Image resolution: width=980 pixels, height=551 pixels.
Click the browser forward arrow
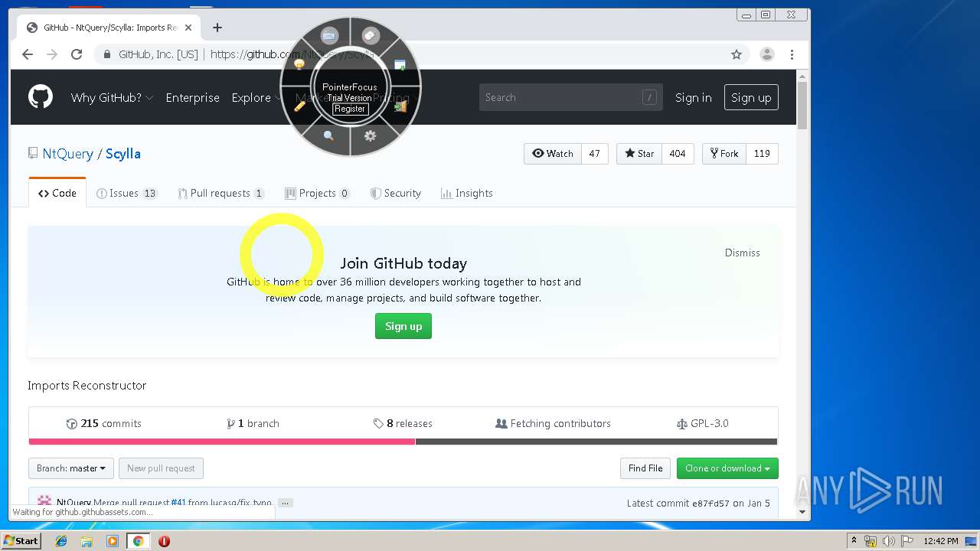click(52, 54)
